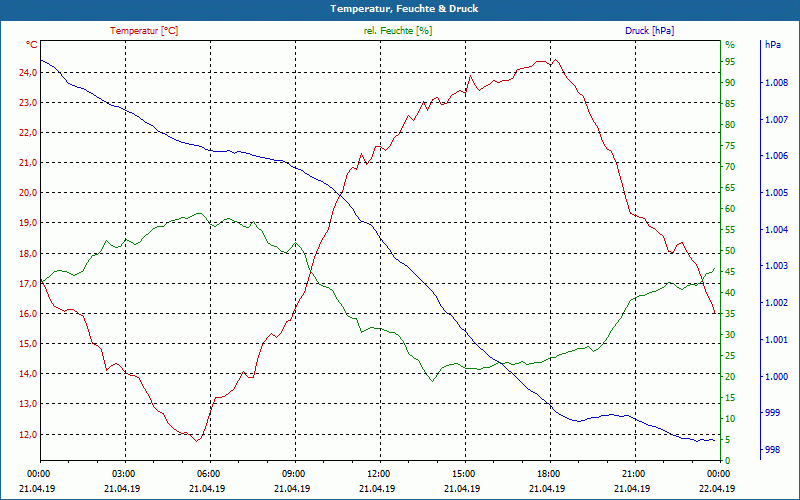Click the '15' humidity axis value

[730, 398]
